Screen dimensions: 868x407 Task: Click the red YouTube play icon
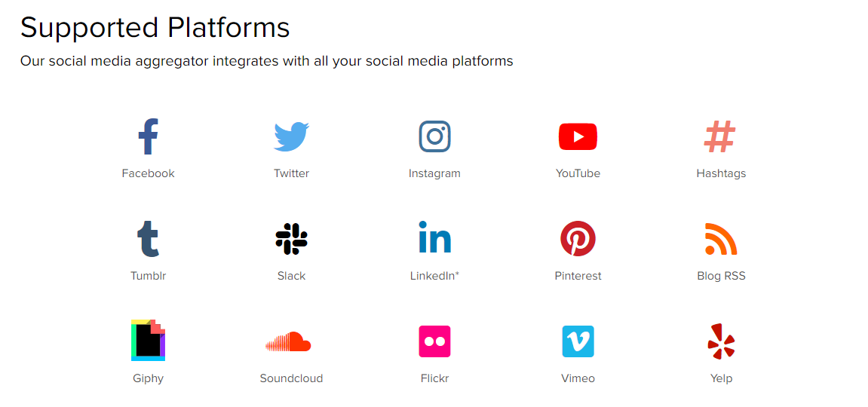click(x=578, y=136)
